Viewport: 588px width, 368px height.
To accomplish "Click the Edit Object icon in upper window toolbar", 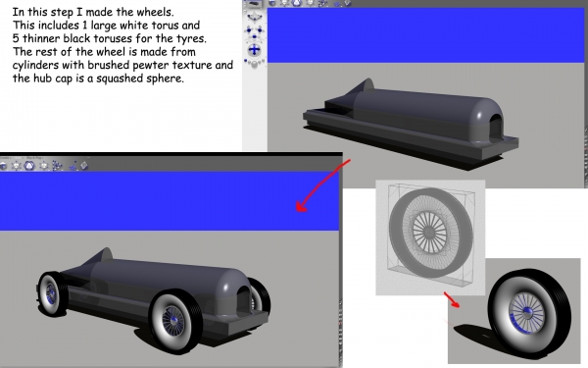I will (x=348, y=3).
